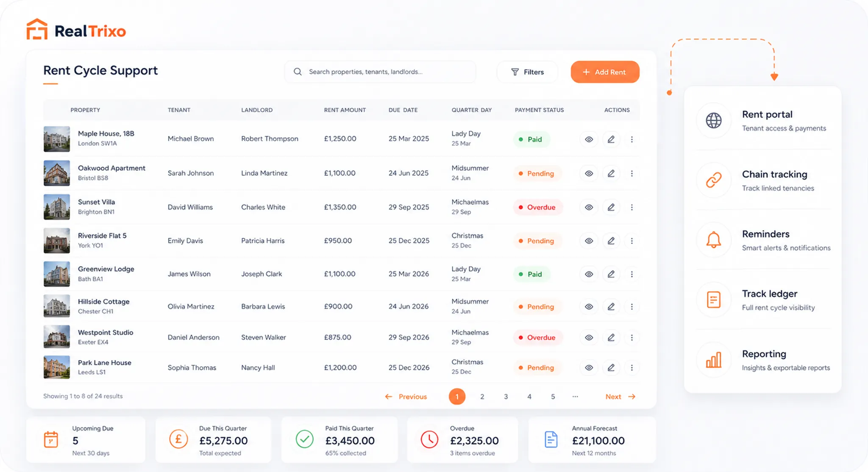Image resolution: width=868 pixels, height=472 pixels.
Task: Open the Park Lane House property thumbnail
Action: point(57,367)
